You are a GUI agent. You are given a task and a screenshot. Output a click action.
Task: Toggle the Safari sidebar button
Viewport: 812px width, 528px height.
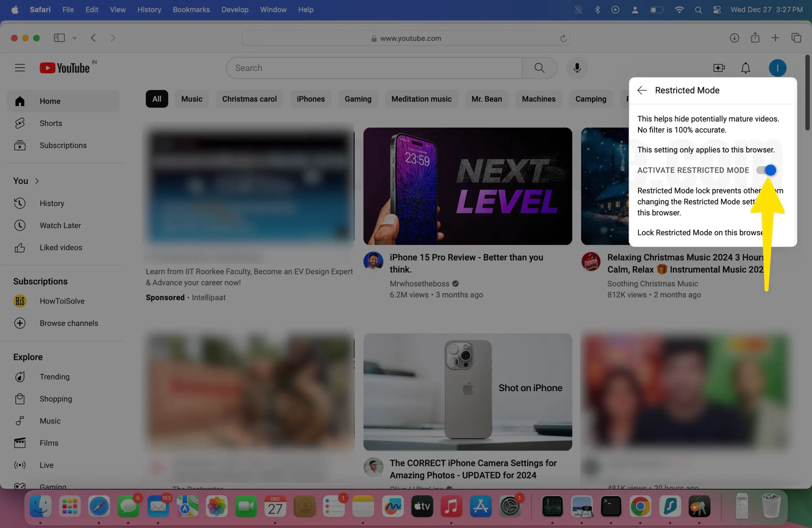click(59, 38)
